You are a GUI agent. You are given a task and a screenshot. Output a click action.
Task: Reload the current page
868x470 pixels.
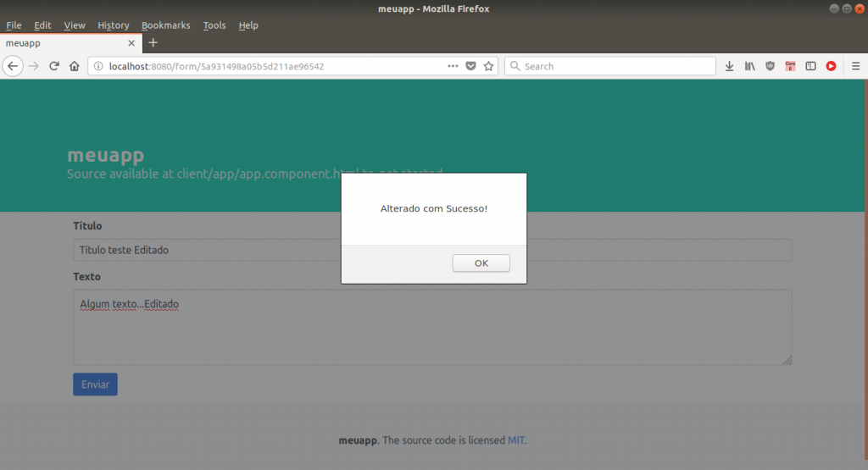click(x=54, y=66)
